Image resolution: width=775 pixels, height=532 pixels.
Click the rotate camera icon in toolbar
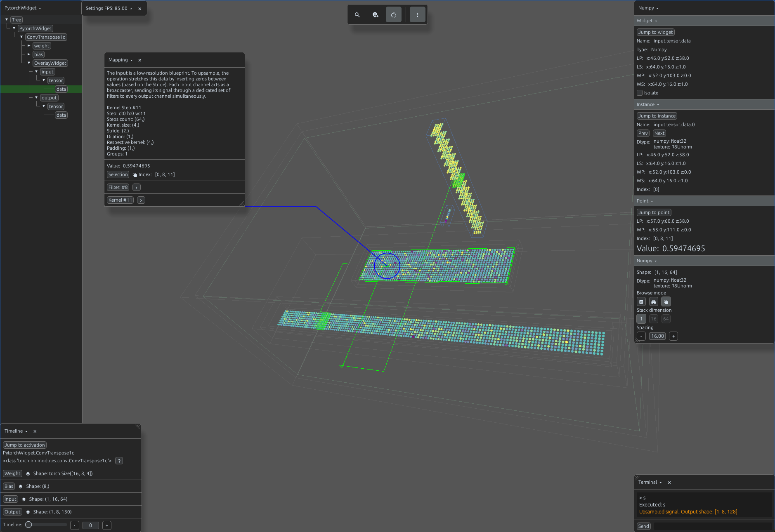(393, 15)
